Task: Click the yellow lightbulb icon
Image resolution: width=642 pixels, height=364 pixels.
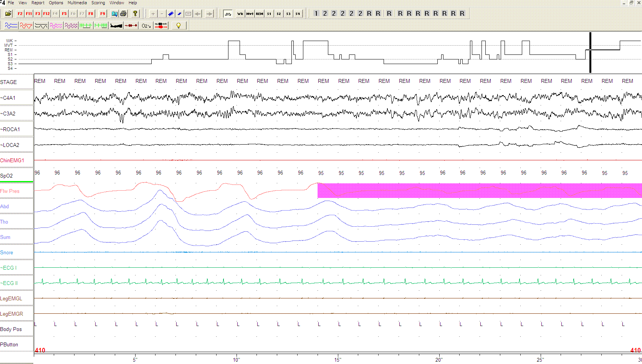Action: click(x=179, y=26)
